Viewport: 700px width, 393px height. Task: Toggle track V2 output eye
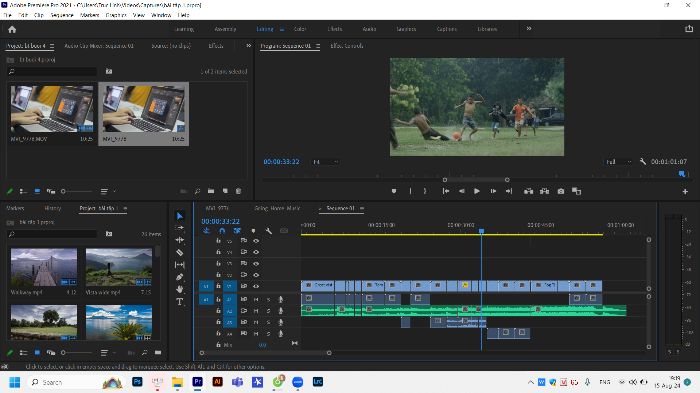coord(256,275)
